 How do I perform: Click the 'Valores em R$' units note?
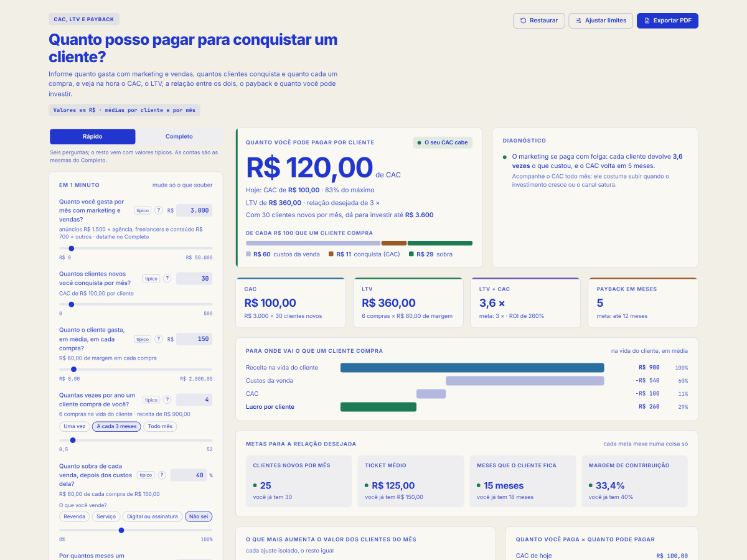click(125, 110)
